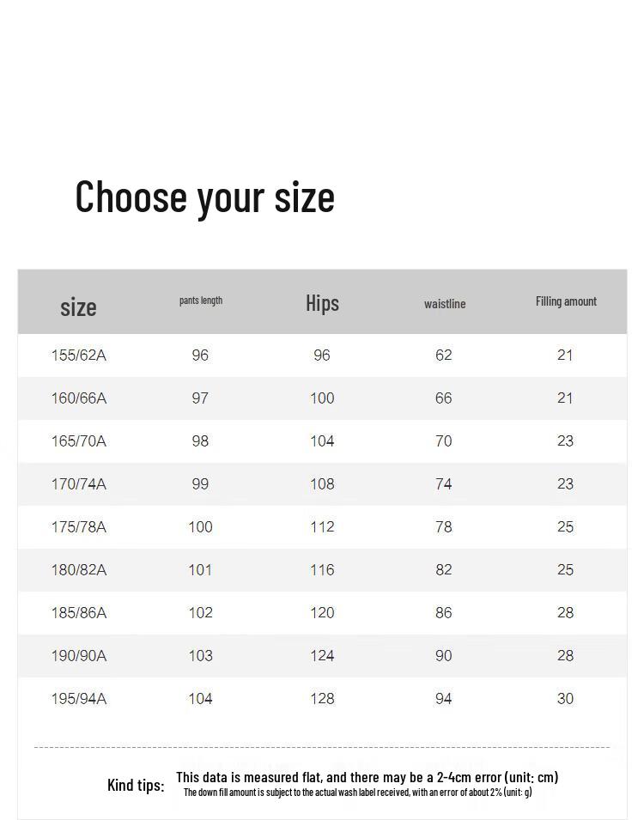The height and width of the screenshot is (820, 644).
Task: Select the "pants length" column header
Action: pos(201,301)
